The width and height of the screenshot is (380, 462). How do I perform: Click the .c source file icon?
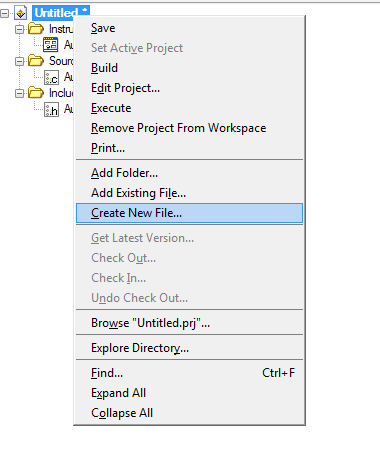(x=51, y=77)
